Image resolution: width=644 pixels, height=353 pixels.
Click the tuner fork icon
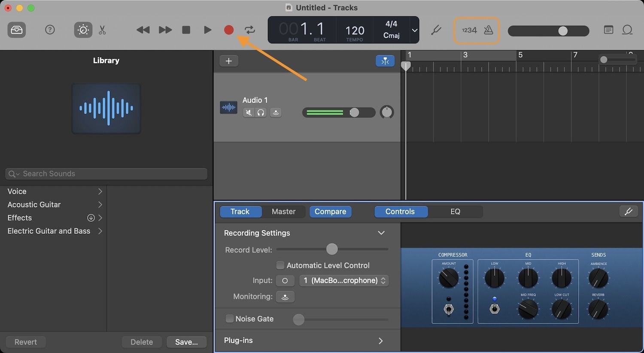tap(436, 30)
